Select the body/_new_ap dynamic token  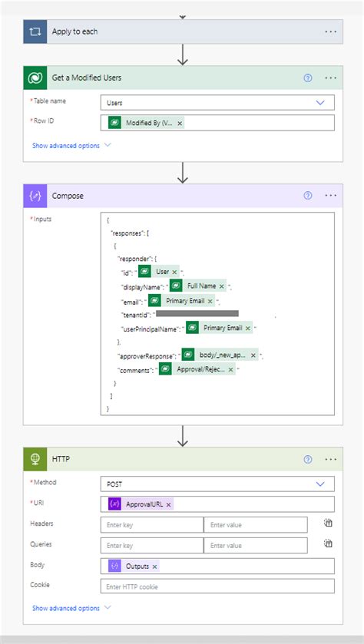(220, 355)
